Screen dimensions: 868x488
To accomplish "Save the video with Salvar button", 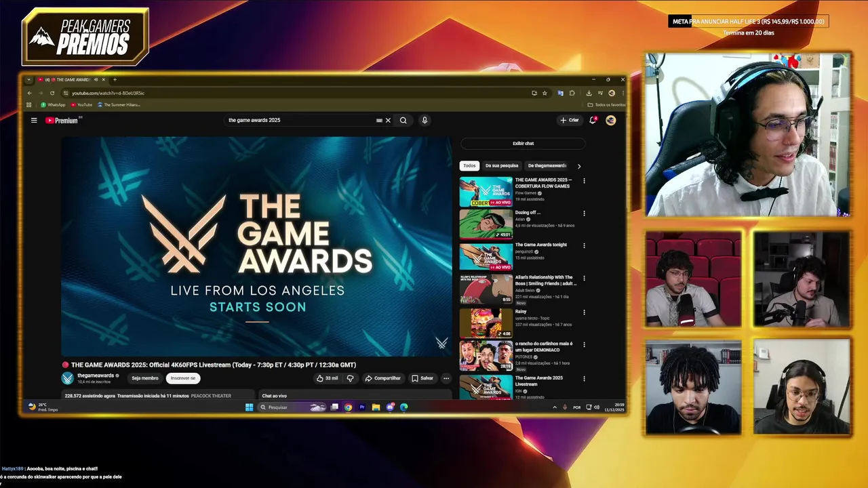I will click(x=422, y=378).
